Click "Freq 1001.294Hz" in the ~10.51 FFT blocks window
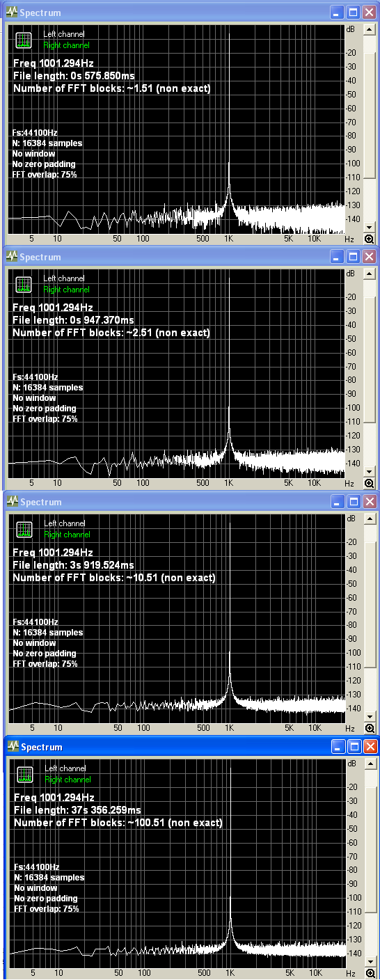The width and height of the screenshot is (380, 980). point(53,552)
